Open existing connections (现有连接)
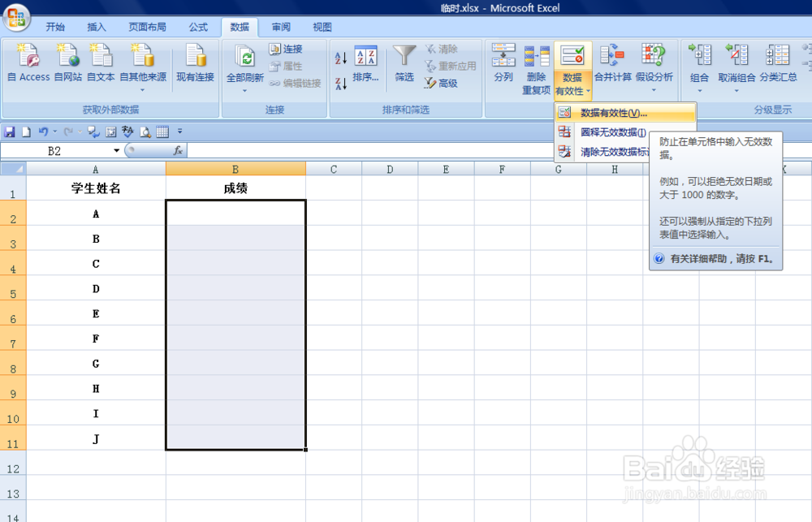Screen dimensions: 812x522 tap(195, 63)
